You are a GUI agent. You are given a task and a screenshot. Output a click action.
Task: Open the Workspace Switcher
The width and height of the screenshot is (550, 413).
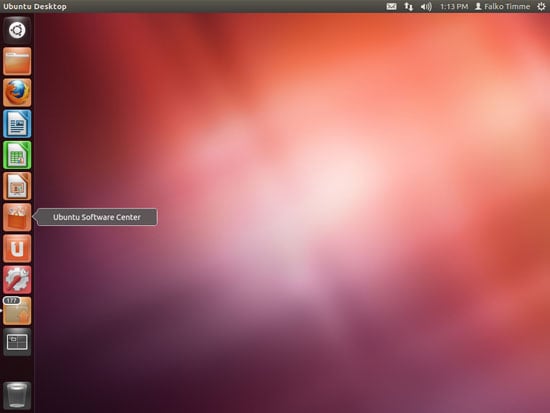[x=17, y=342]
